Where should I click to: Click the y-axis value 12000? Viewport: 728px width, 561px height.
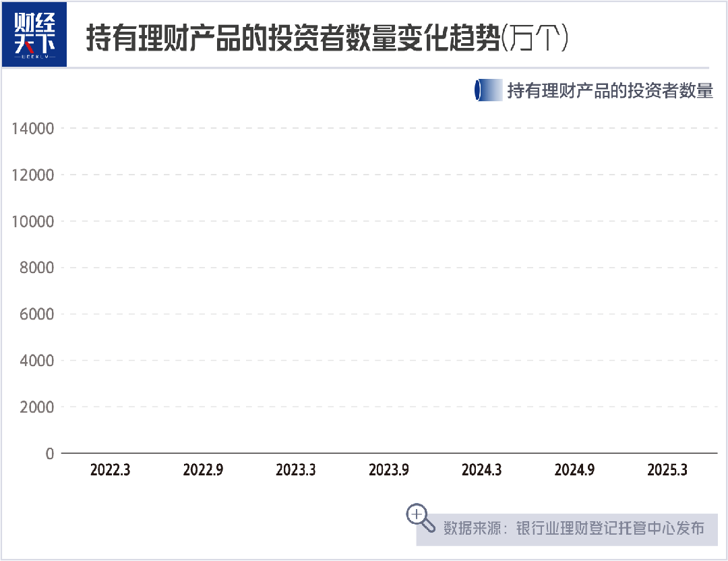(32, 175)
